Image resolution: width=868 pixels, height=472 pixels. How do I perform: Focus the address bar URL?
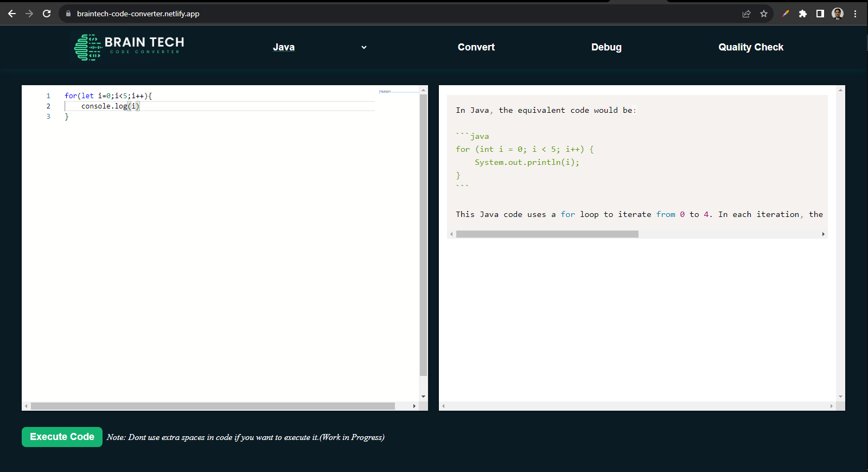(x=138, y=14)
